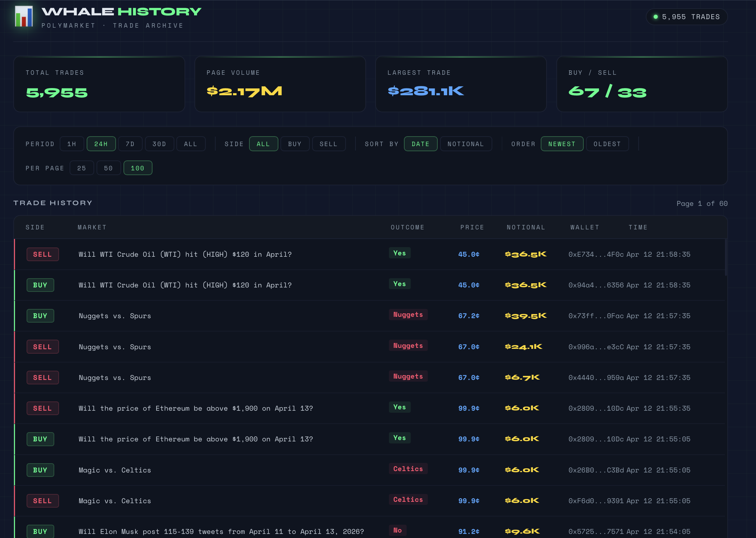Viewport: 756px width, 538px height.
Task: Click the trade table scrollbar thumb
Action: pyautogui.click(x=726, y=257)
